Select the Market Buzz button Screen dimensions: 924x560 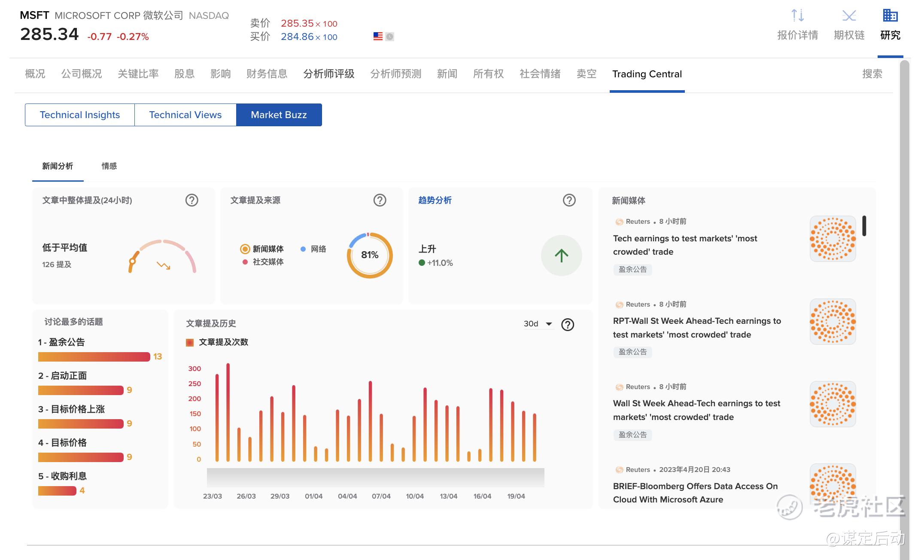pos(279,115)
